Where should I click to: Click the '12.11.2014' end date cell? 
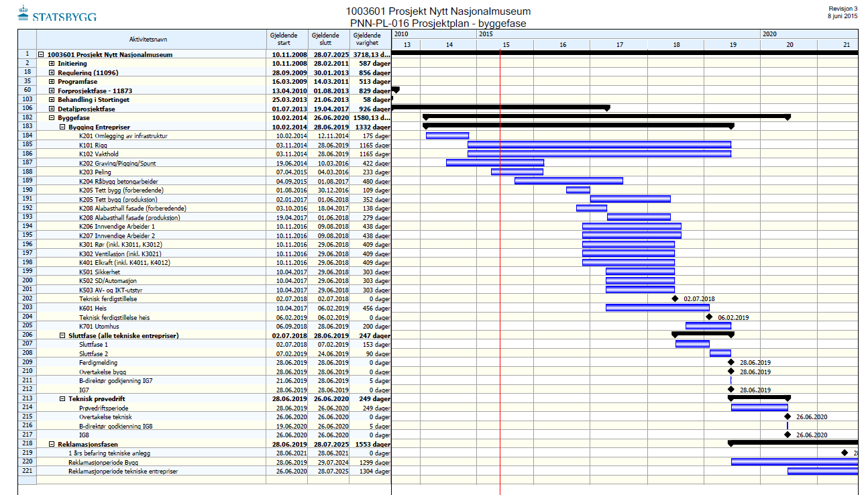(329, 136)
